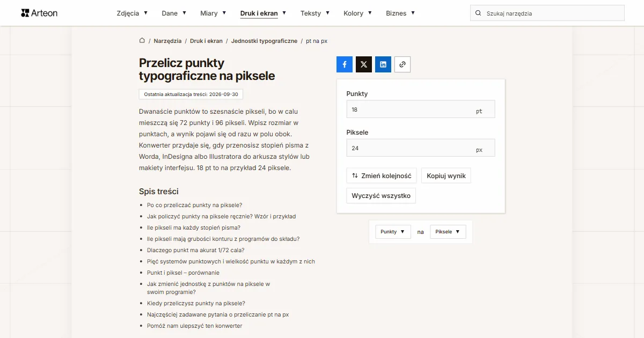Expand the Druk i ekran menu
The height and width of the screenshot is (338, 644).
pos(263,13)
